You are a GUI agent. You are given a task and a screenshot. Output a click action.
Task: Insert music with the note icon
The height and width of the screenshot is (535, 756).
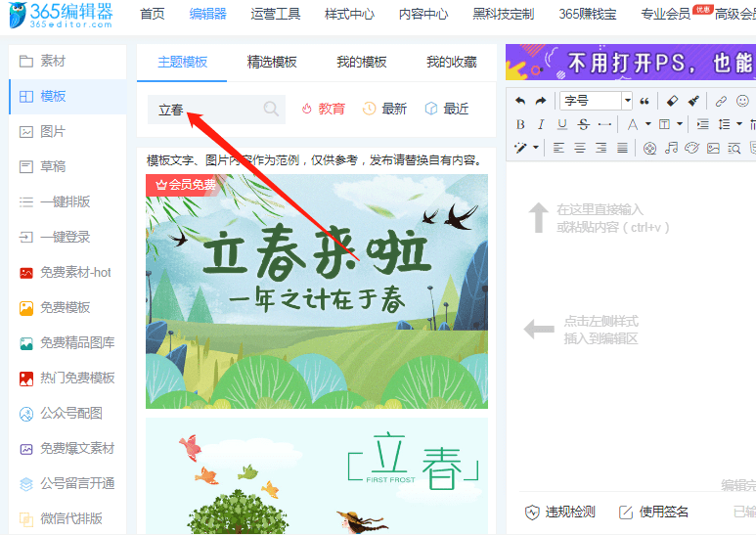[671, 148]
